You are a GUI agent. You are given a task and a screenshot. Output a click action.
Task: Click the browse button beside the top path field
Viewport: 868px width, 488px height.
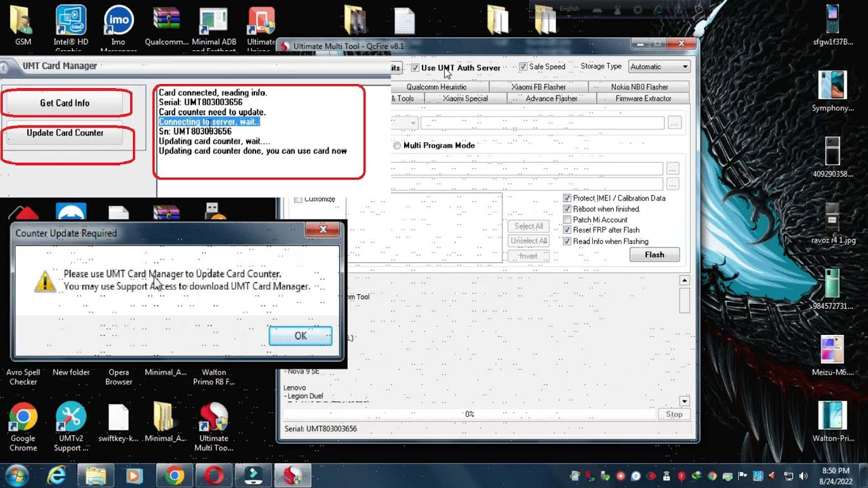coord(674,123)
